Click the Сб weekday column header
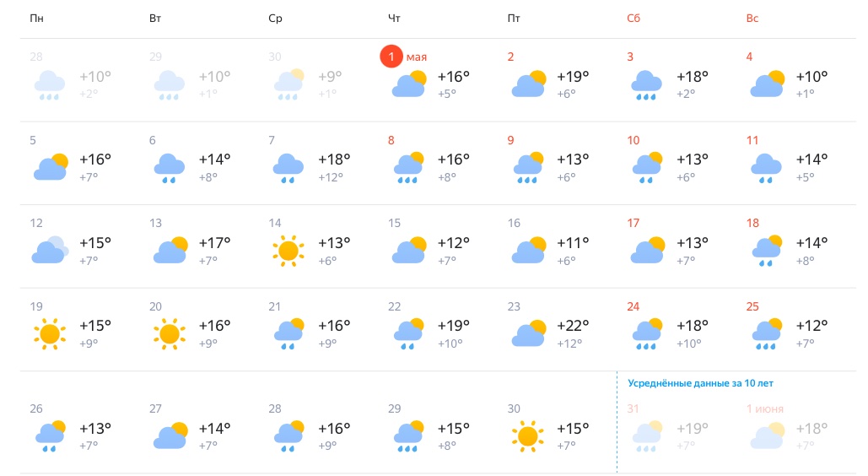 pyautogui.click(x=633, y=19)
